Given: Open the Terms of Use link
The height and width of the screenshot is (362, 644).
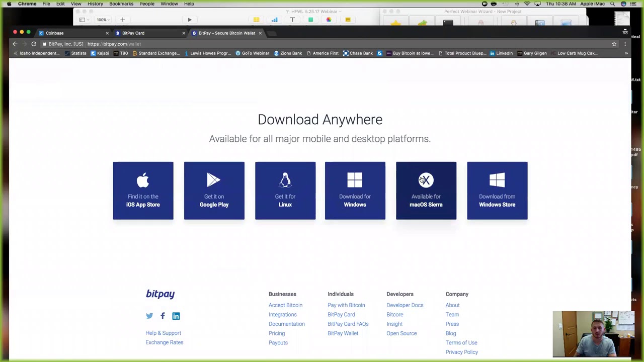Looking at the screenshot, I should [x=461, y=343].
